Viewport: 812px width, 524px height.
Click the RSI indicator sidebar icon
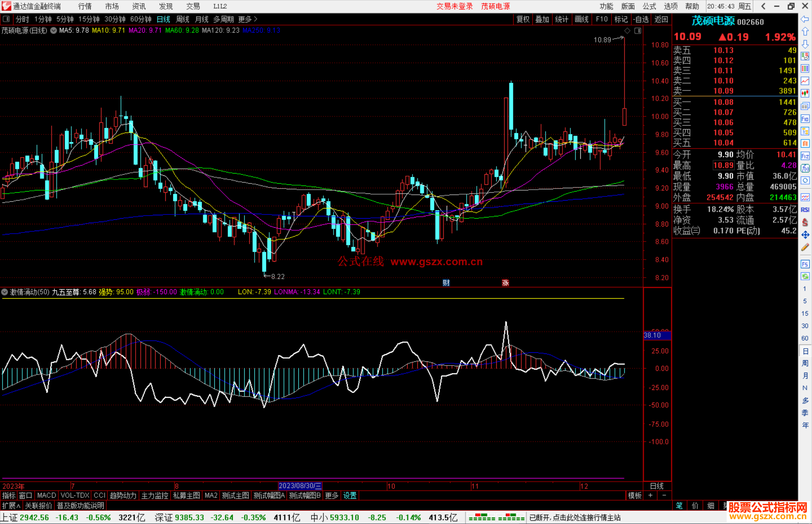tap(805, 210)
